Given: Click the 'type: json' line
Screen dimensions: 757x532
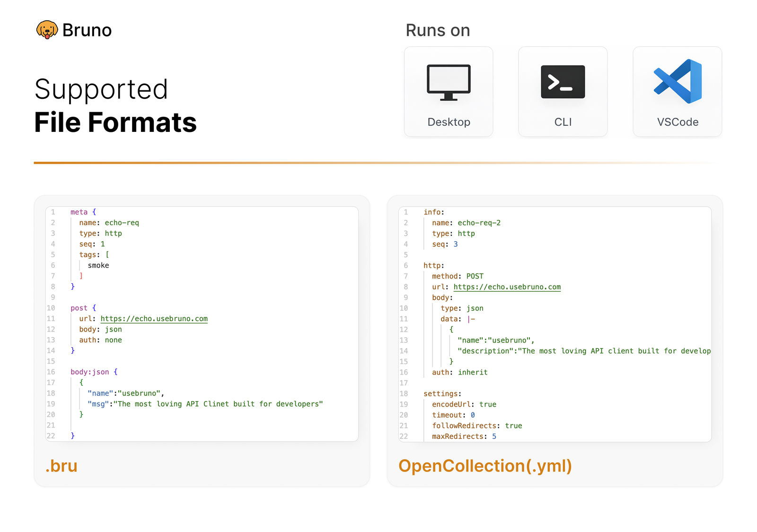Looking at the screenshot, I should tap(462, 308).
